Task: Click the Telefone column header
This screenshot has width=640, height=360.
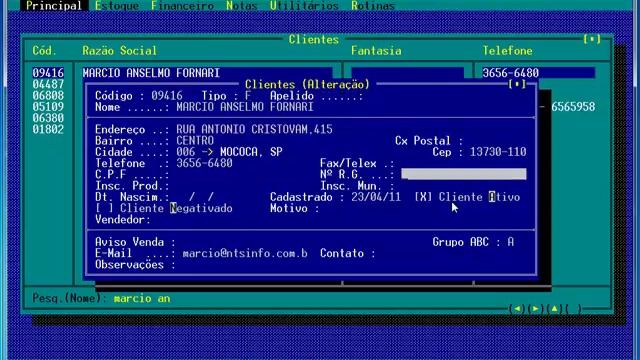Action: coord(507,51)
